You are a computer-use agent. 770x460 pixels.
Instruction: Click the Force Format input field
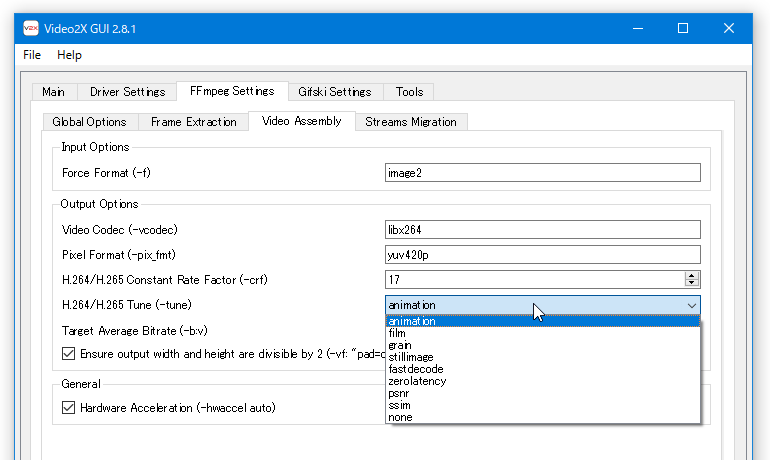543,173
